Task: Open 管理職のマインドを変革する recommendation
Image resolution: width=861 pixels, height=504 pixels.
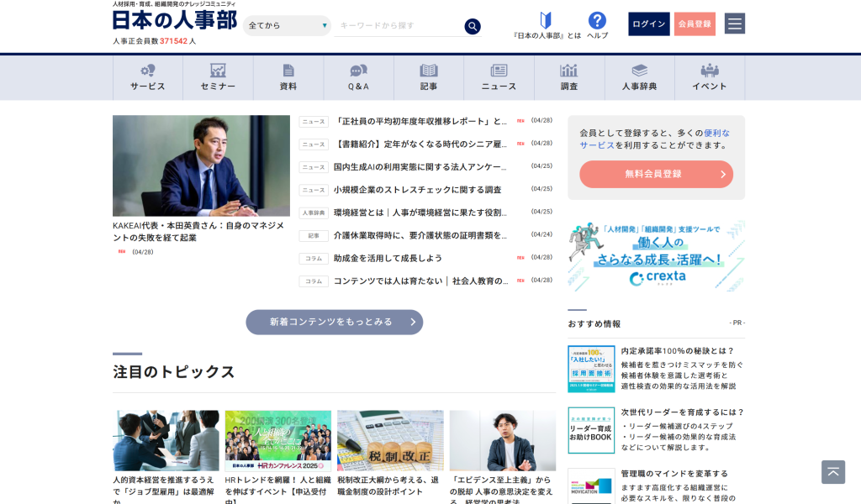Action: (x=674, y=474)
